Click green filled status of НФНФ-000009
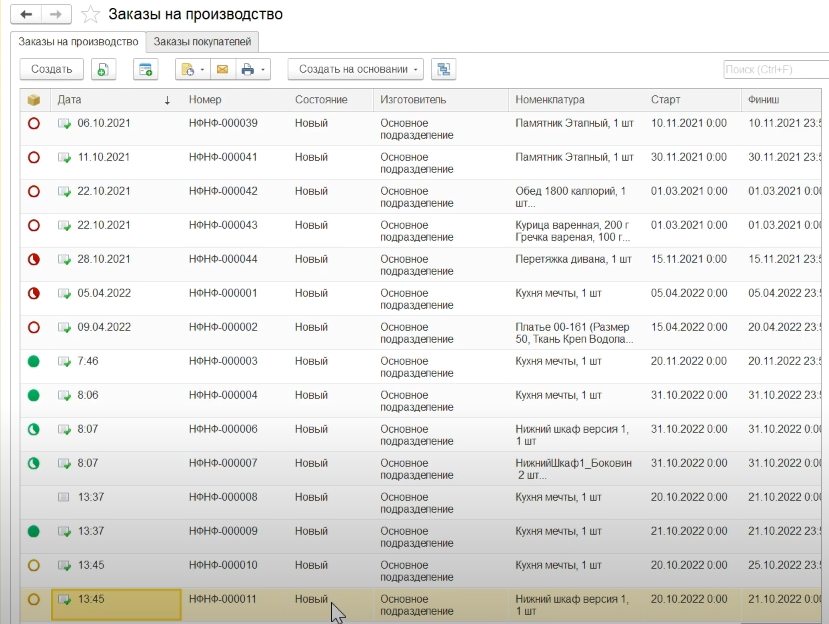This screenshot has width=829, height=624. (x=34, y=531)
